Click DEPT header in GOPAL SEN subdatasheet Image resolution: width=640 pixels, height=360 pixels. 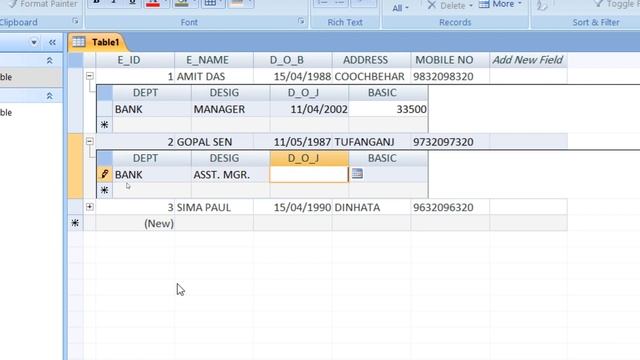tap(152, 158)
